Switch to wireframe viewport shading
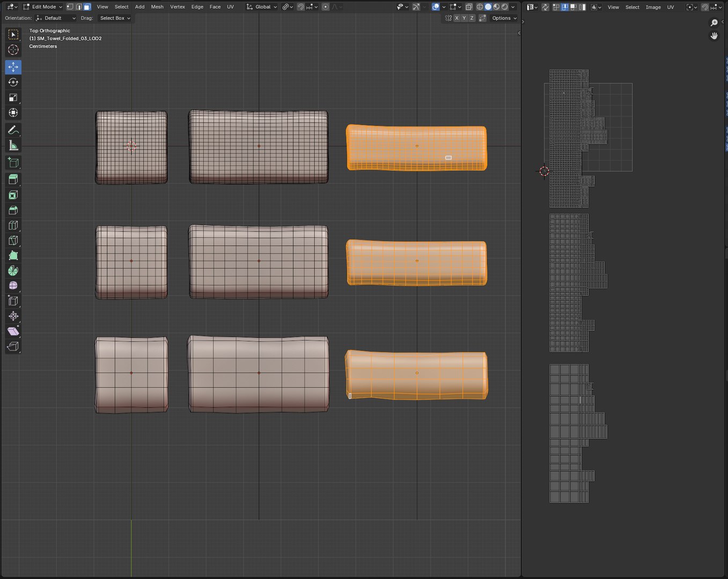The height and width of the screenshot is (579, 728). [480, 7]
